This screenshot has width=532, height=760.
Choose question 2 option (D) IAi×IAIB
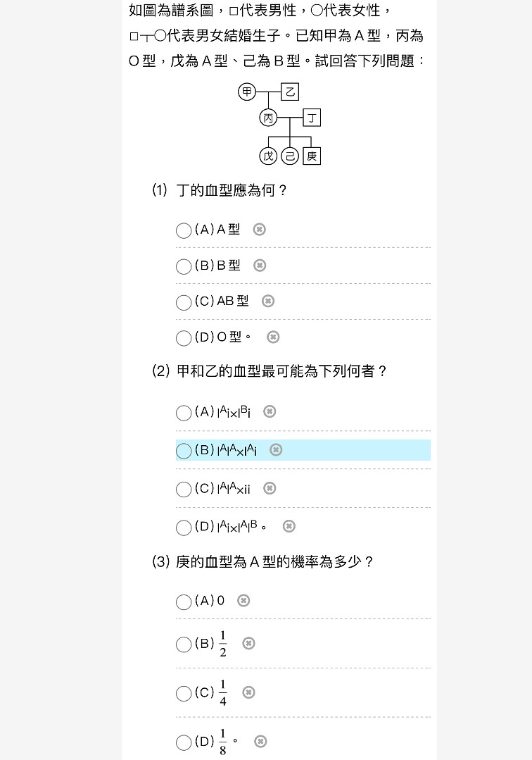click(x=184, y=528)
